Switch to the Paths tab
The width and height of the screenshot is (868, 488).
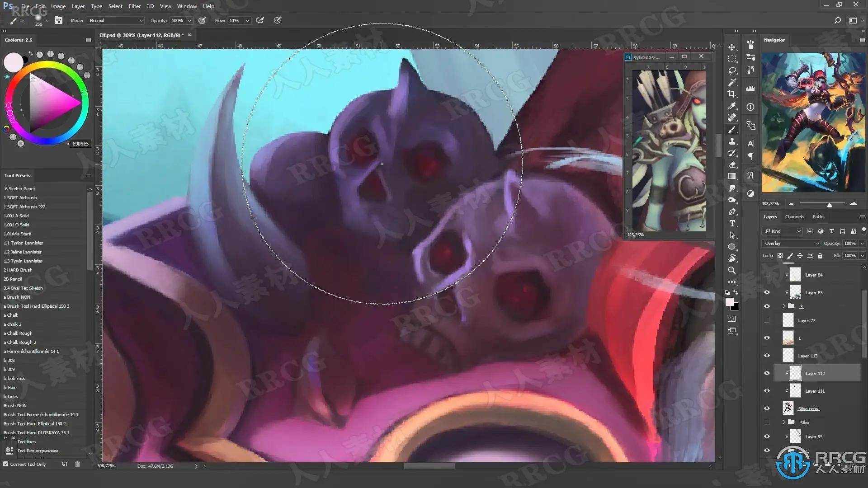[818, 217]
